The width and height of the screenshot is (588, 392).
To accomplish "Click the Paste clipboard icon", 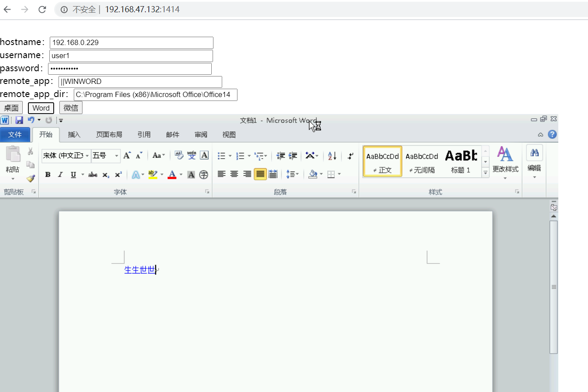I will [x=13, y=155].
